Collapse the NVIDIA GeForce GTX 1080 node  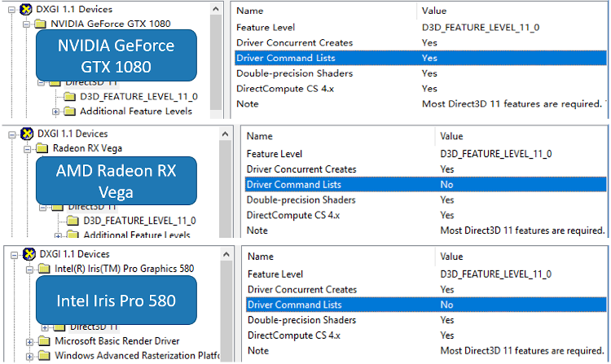(x=28, y=24)
